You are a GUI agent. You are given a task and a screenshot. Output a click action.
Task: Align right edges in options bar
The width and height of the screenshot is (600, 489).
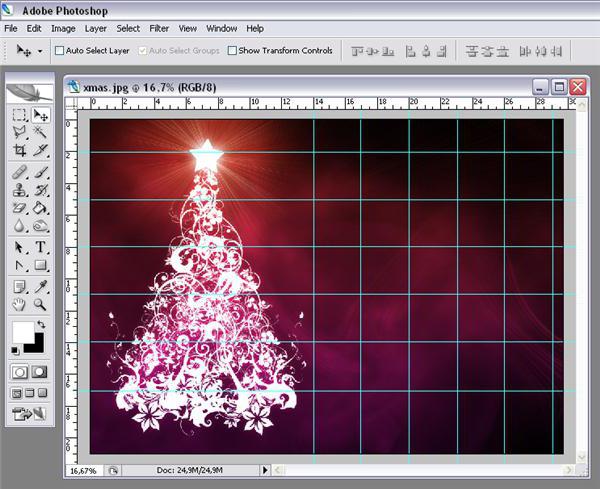(442, 51)
